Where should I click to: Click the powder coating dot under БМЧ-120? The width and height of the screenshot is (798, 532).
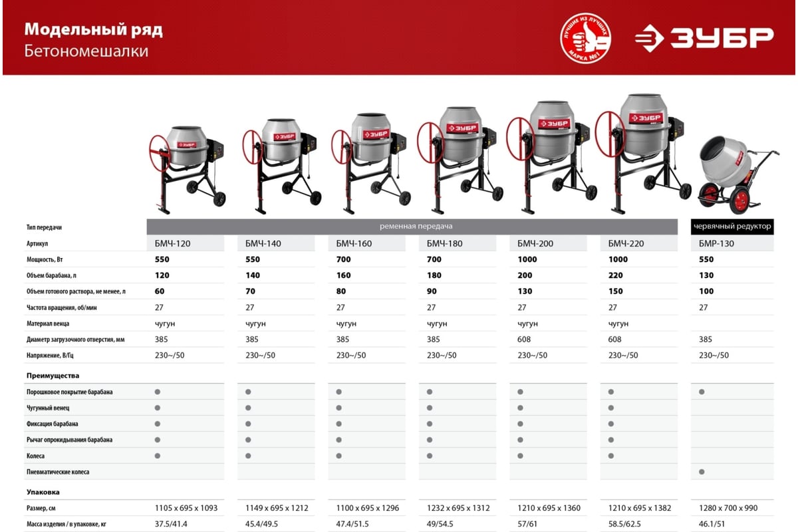coord(158,392)
